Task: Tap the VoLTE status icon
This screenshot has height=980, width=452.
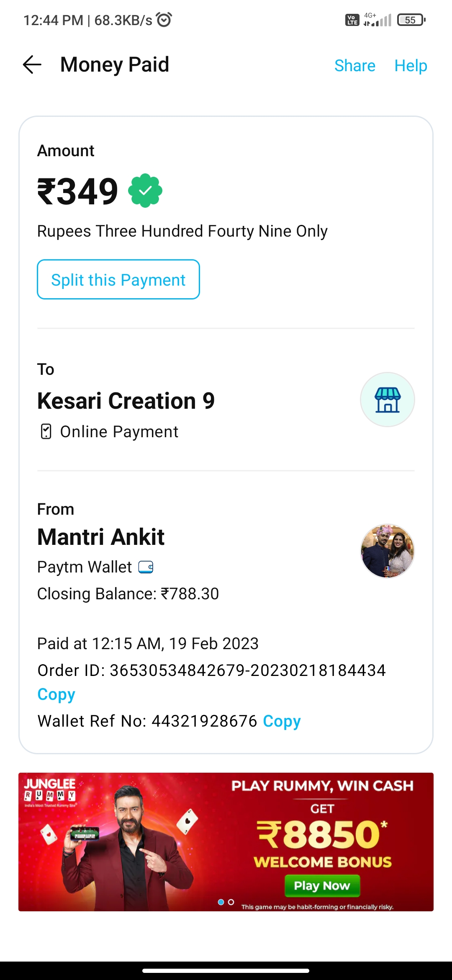Action: click(x=352, y=20)
